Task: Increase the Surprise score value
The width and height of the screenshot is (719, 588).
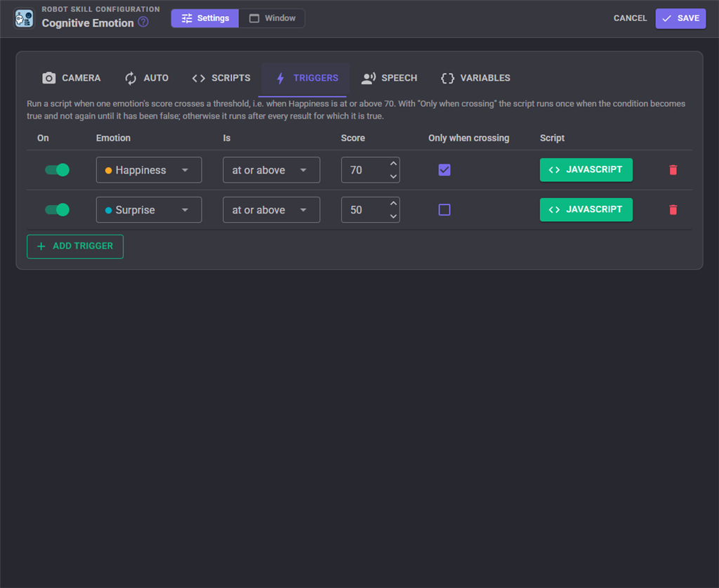Action: pos(393,204)
